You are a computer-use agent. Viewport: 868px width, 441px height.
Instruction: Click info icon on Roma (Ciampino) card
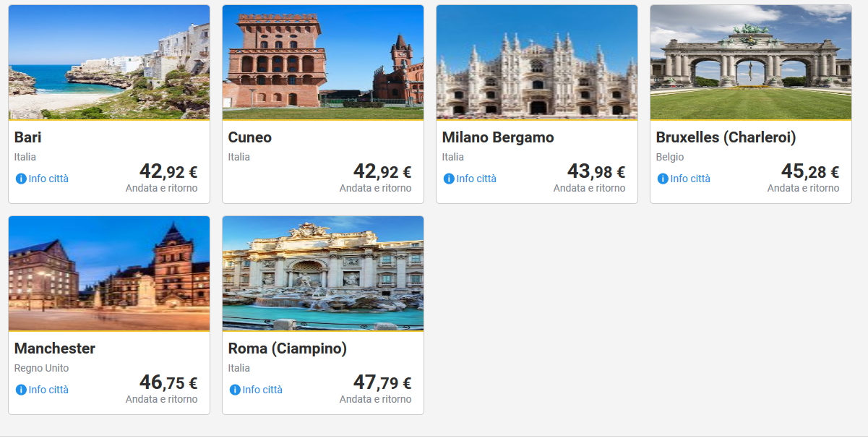(x=235, y=390)
